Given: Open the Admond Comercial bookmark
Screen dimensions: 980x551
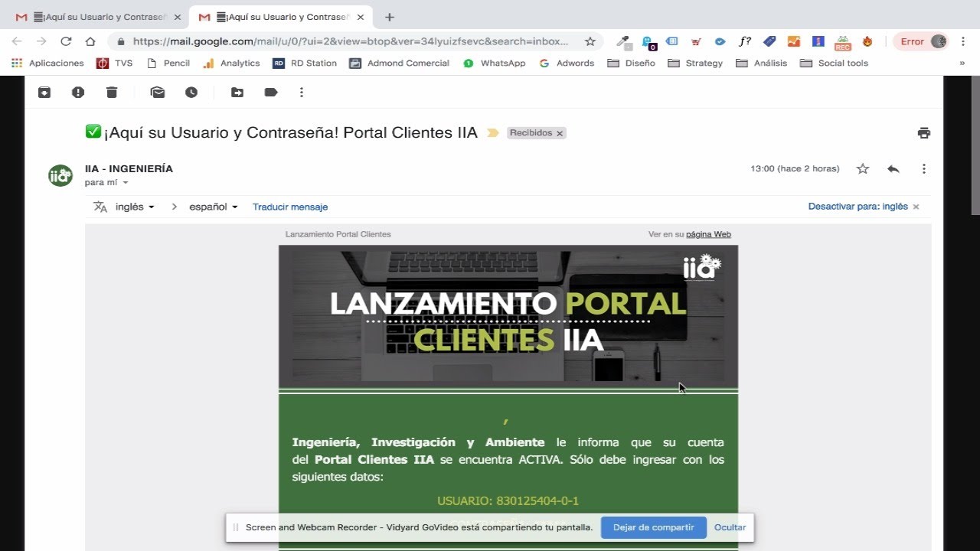Looking at the screenshot, I should point(400,64).
